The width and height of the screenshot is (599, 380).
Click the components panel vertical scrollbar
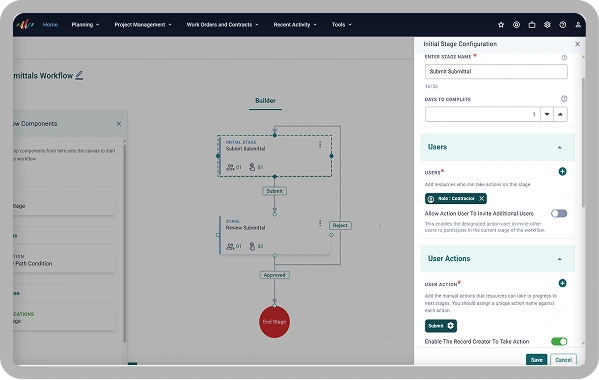(x=125, y=243)
